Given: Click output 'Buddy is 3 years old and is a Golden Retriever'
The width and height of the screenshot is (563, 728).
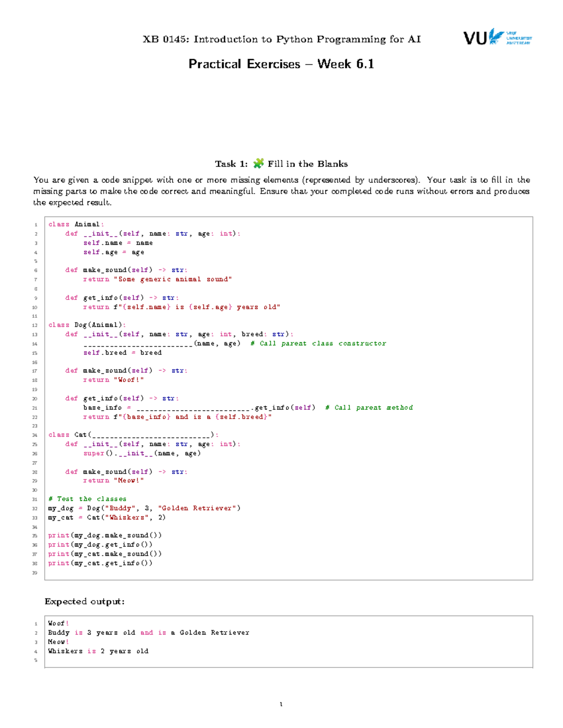Looking at the screenshot, I should pyautogui.click(x=149, y=632).
